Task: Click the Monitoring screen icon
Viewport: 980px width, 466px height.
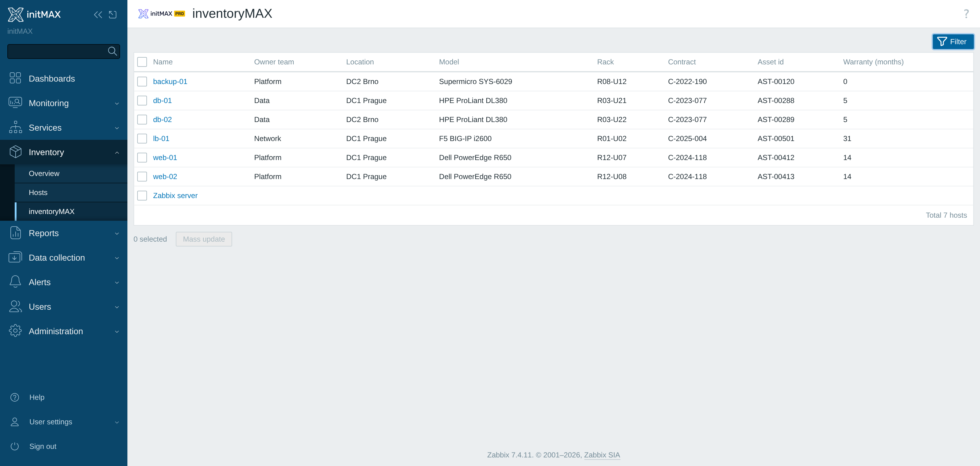Action: (15, 102)
